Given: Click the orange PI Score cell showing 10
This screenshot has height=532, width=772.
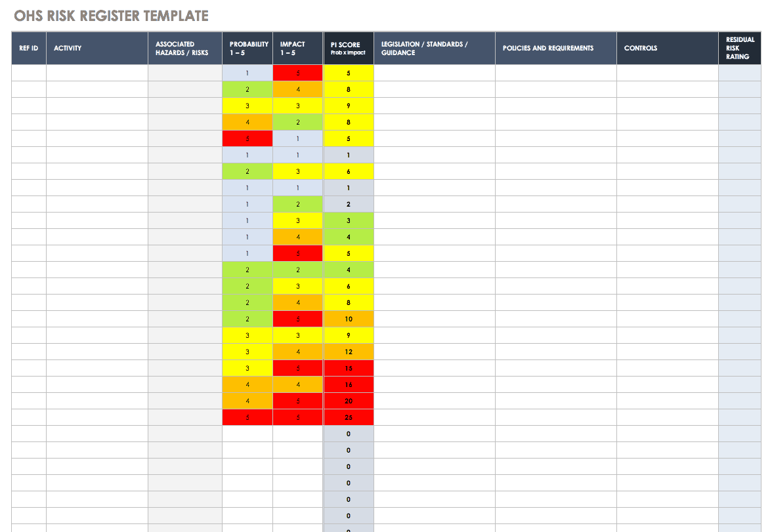Looking at the screenshot, I should pos(348,318).
